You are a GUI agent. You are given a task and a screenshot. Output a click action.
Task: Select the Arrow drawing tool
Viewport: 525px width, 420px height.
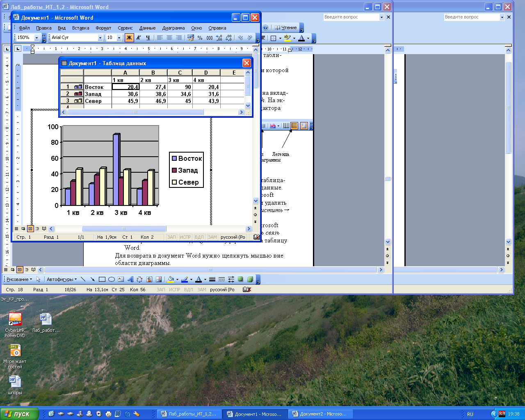click(x=92, y=279)
